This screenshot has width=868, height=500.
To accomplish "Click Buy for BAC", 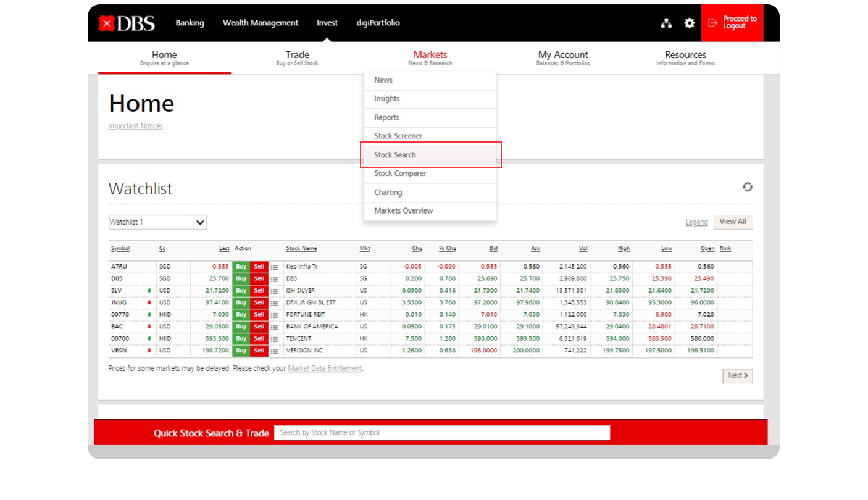I will coord(241,327).
